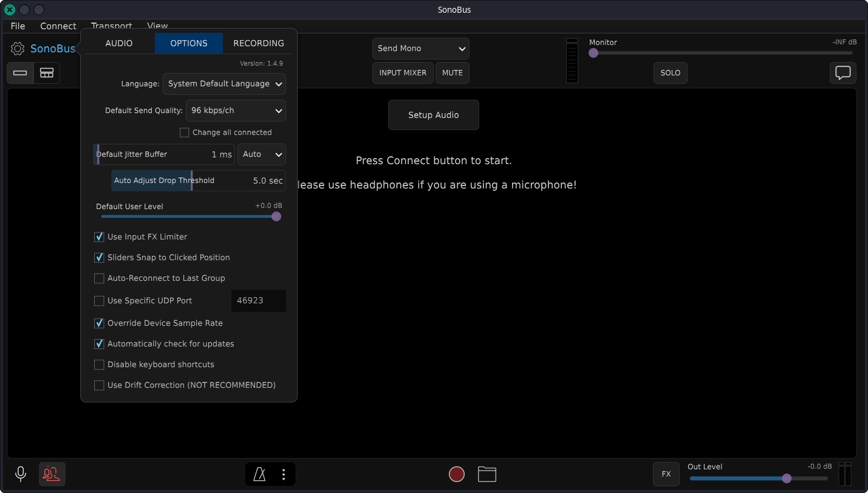This screenshot has width=868, height=493.
Task: Open the Transport menu
Action: (112, 26)
